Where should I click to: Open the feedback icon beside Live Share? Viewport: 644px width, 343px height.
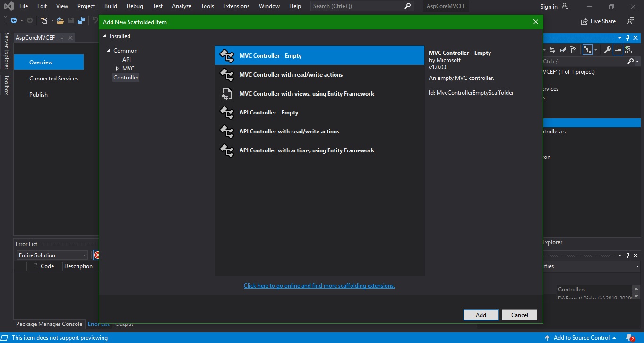(630, 21)
